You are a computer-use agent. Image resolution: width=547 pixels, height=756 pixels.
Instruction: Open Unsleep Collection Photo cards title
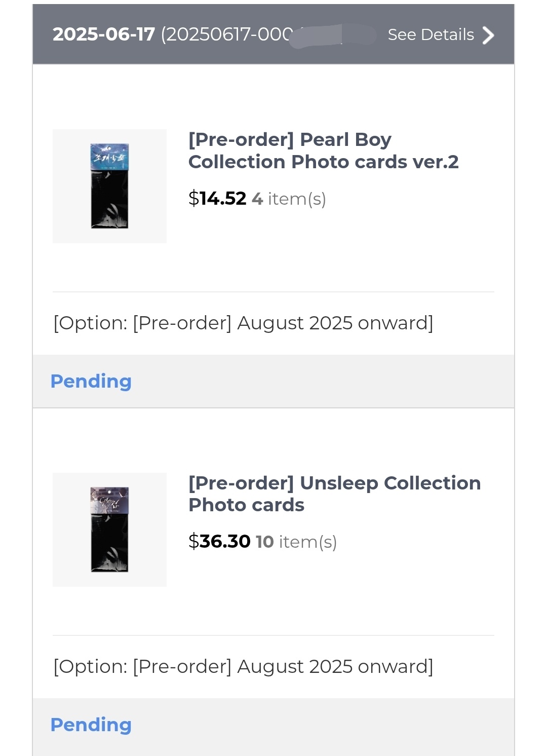click(x=334, y=494)
